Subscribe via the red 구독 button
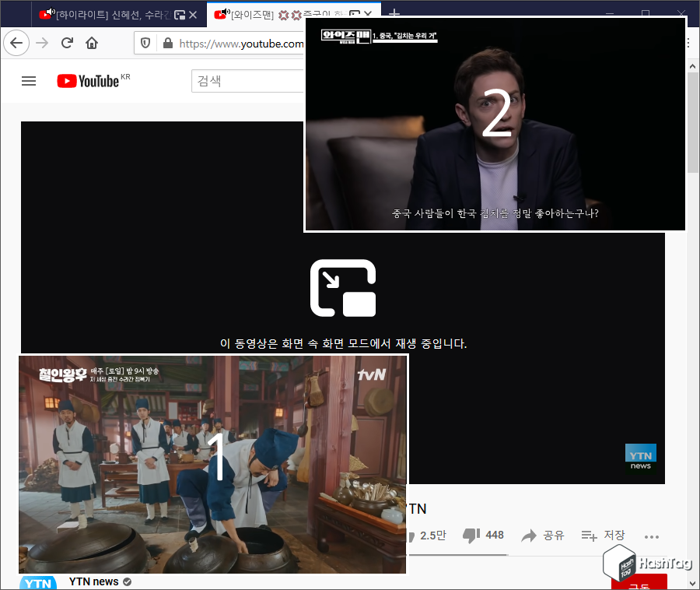700x590 pixels. point(639,585)
